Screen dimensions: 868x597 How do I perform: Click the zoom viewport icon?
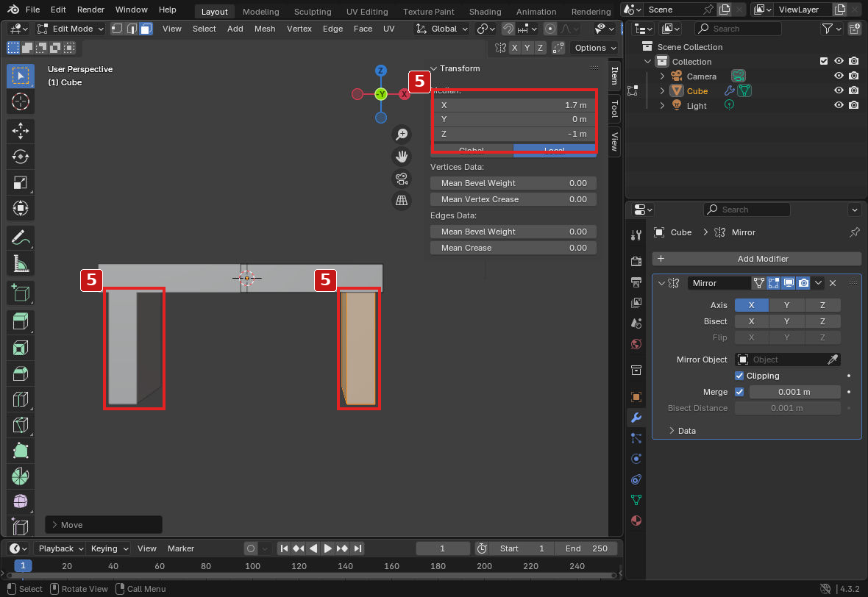(402, 135)
